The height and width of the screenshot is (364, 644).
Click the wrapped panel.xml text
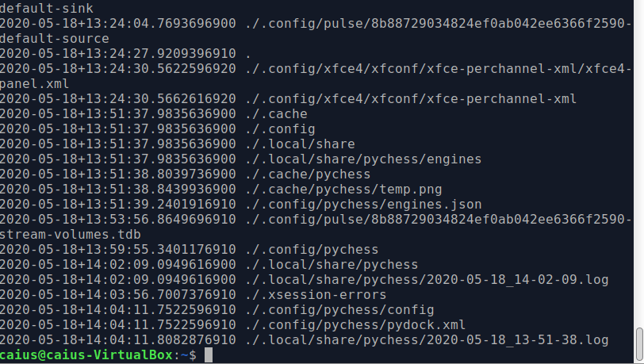pyautogui.click(x=34, y=83)
